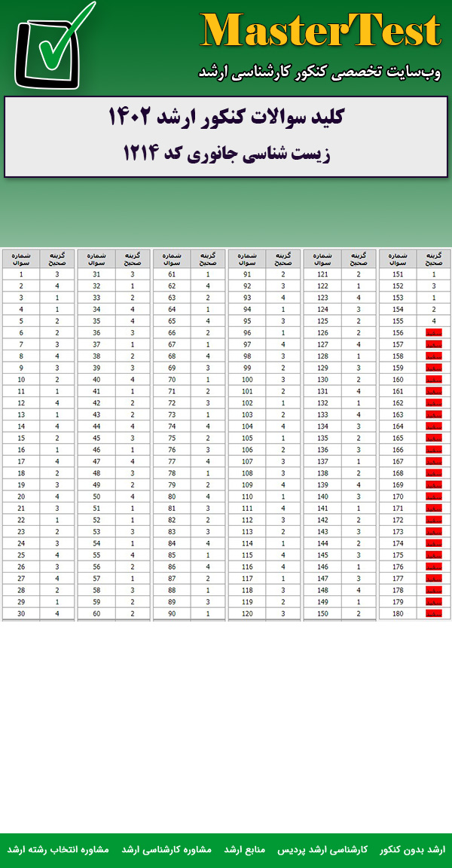Open the 'منابع ارشد' footer link

coord(244,849)
